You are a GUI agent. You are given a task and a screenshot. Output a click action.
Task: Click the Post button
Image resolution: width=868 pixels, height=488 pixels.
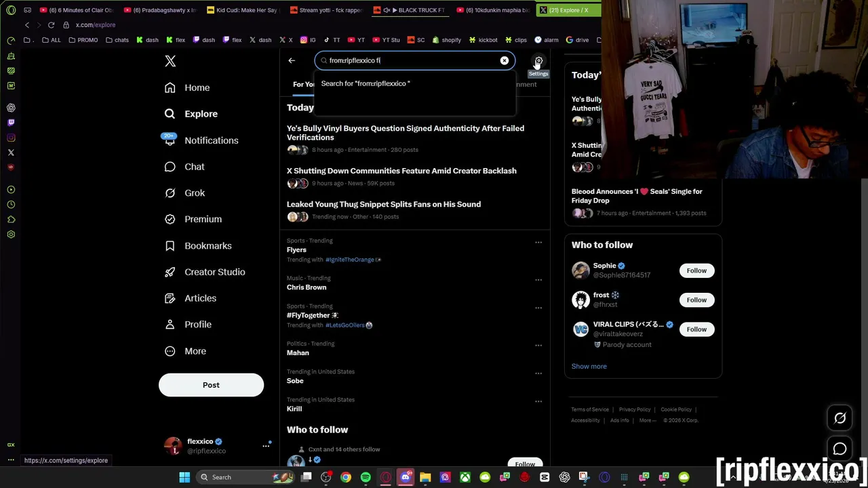[211, 385]
